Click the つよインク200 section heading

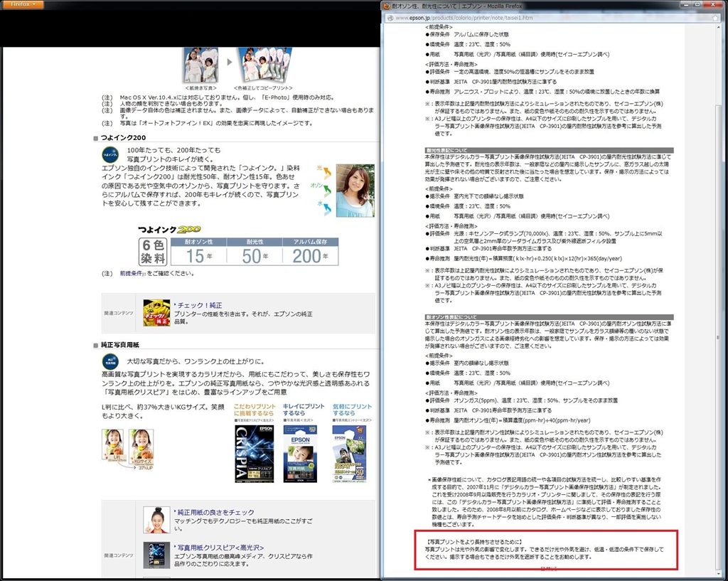coord(123,137)
